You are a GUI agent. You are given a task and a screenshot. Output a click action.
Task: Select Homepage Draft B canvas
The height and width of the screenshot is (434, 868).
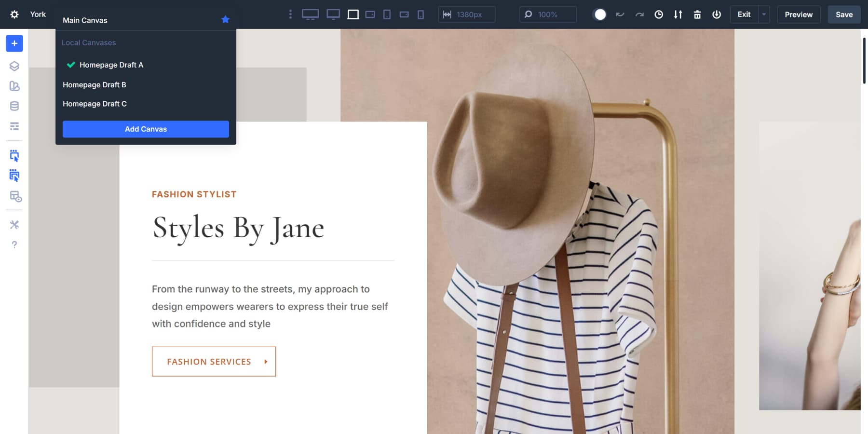pyautogui.click(x=95, y=84)
